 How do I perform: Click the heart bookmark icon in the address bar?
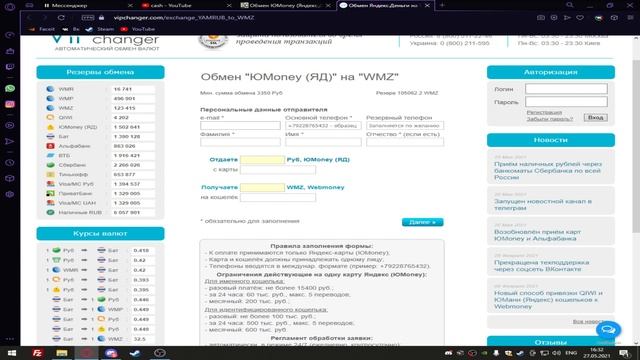pyautogui.click(x=580, y=18)
